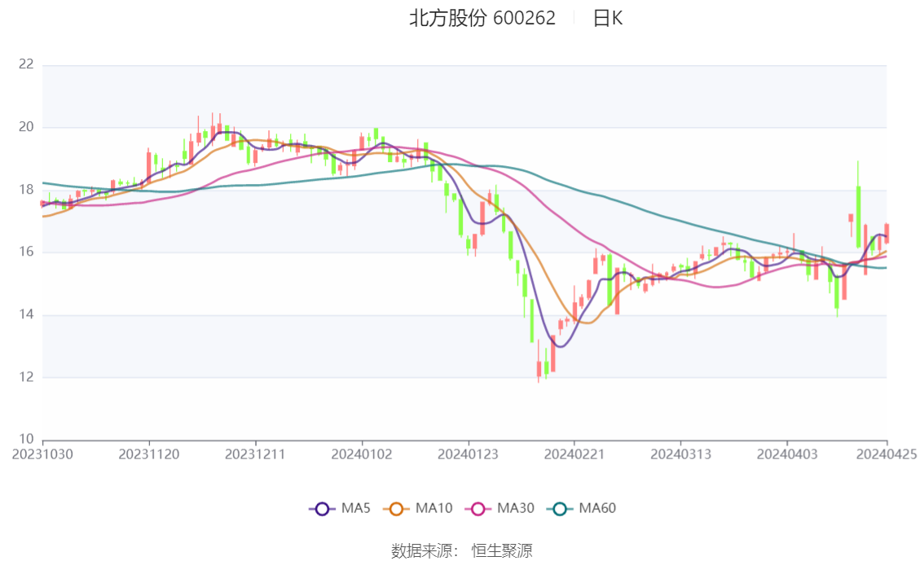Viewport: 924px width, 561px height.
Task: Click the 20240102 date axis label
Action: 362,454
